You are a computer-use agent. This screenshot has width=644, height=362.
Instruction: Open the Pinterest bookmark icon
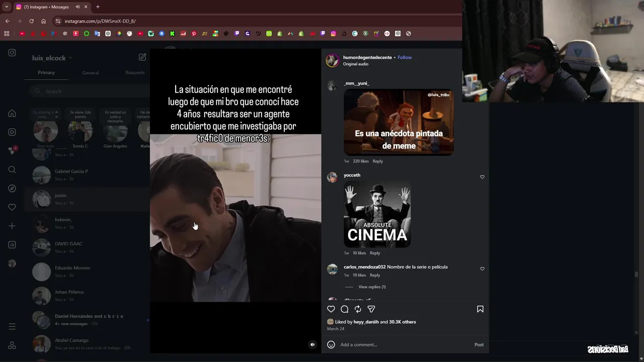[194, 34]
